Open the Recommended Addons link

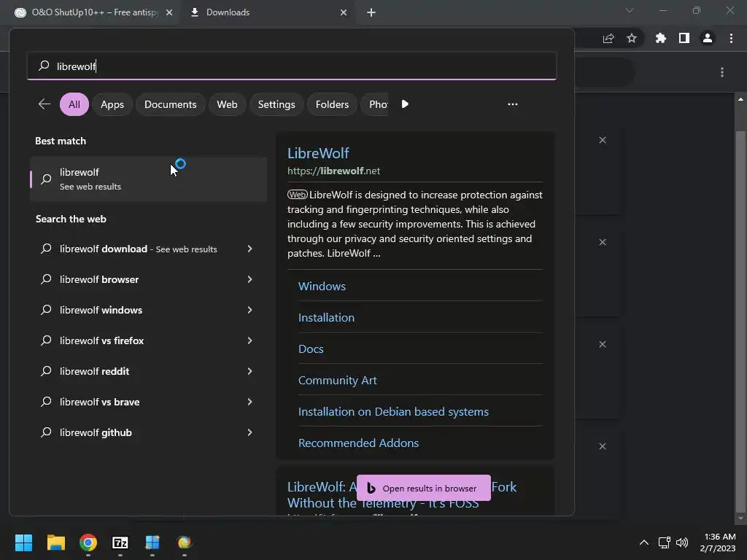pos(358,443)
